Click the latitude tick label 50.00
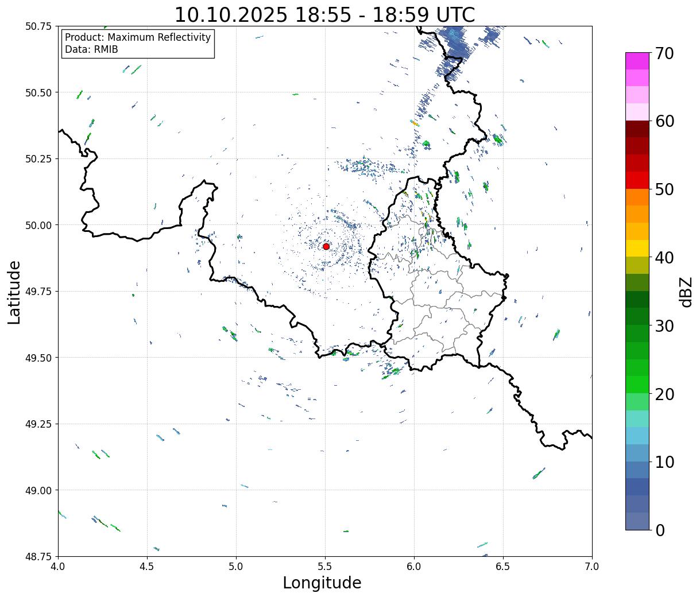Screen dimensions: 700x597 coord(38,225)
